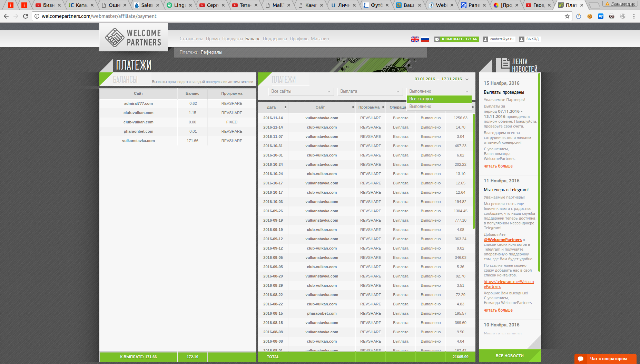Open Баланс menu item
The image size is (640, 364).
(x=253, y=39)
